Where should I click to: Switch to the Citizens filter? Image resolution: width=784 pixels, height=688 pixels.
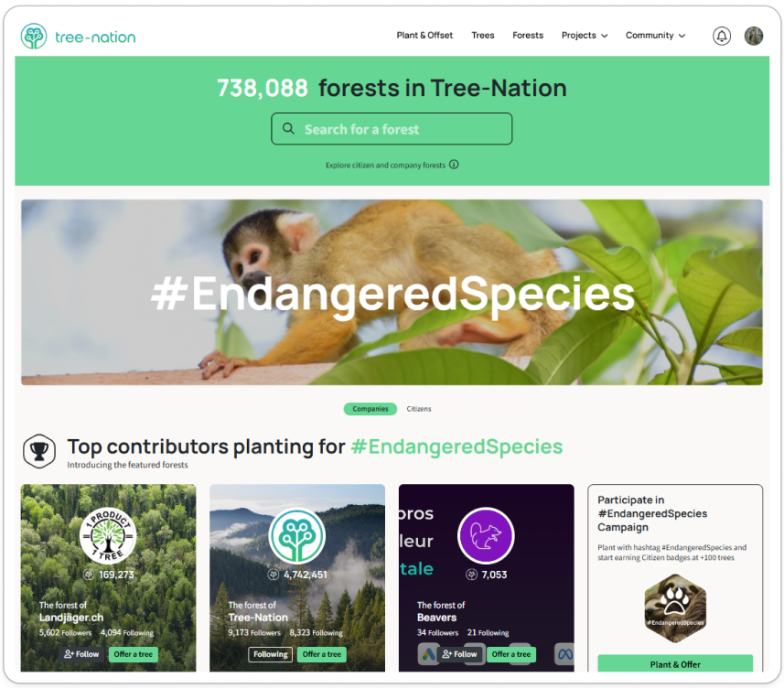(x=418, y=409)
